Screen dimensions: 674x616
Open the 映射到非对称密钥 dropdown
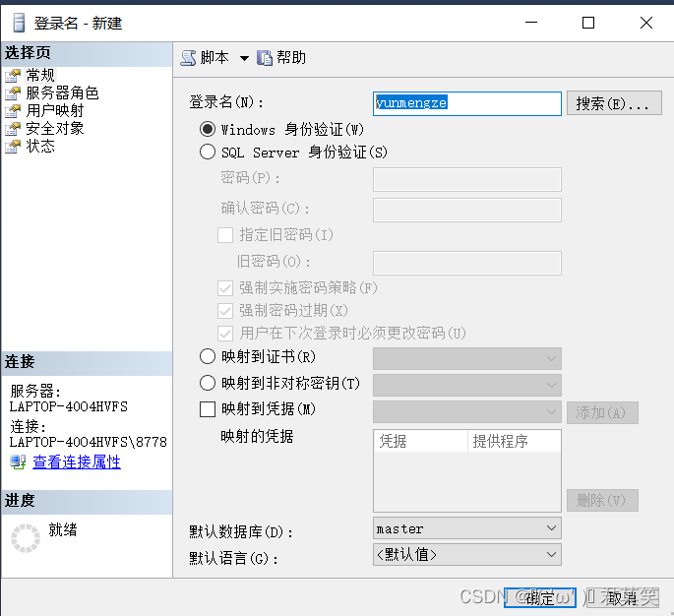(x=467, y=385)
